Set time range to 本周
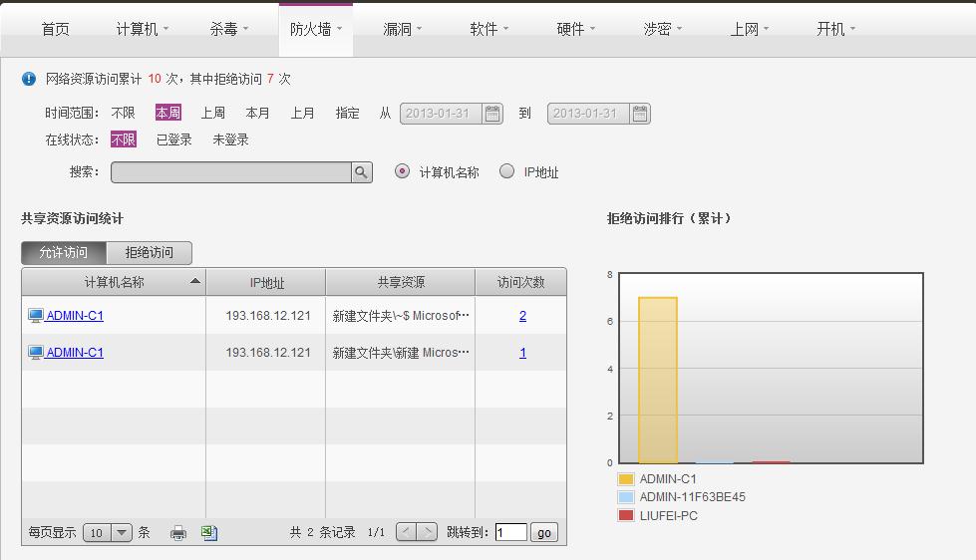 (x=168, y=113)
